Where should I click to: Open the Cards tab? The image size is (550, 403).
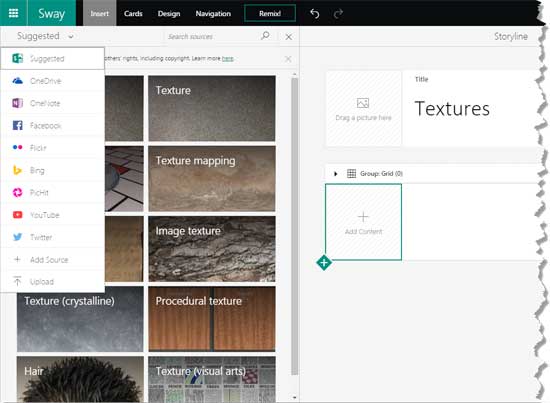coord(133,14)
